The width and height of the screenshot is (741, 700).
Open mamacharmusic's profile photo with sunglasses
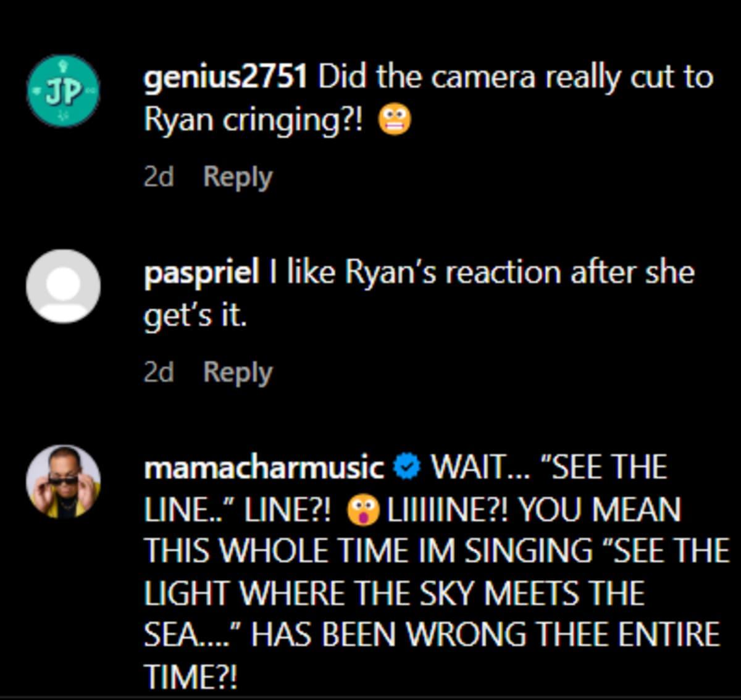tap(63, 481)
